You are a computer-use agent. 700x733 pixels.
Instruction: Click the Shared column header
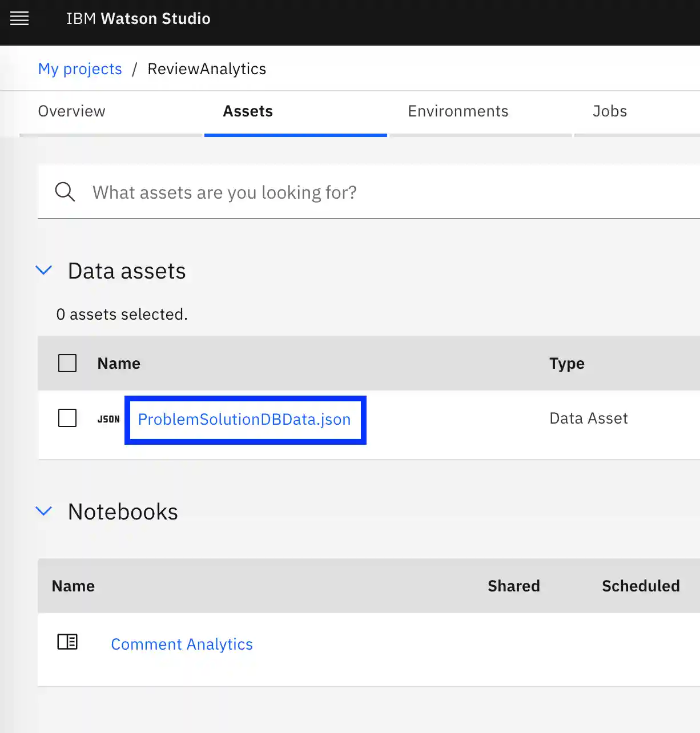[x=513, y=586]
